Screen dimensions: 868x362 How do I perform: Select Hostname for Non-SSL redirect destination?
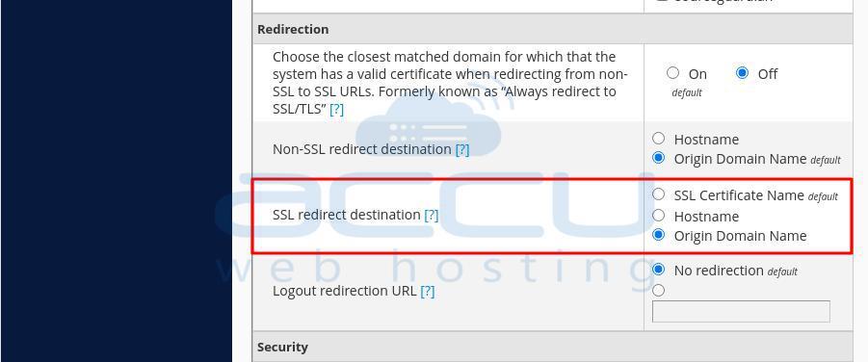point(658,139)
